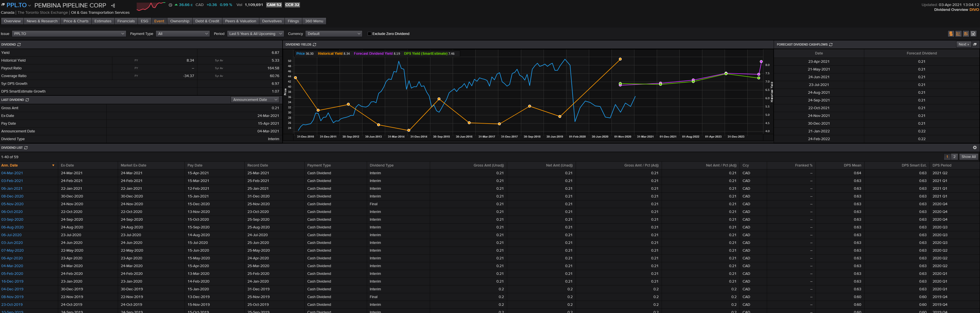Expand the Period dropdown

255,34
